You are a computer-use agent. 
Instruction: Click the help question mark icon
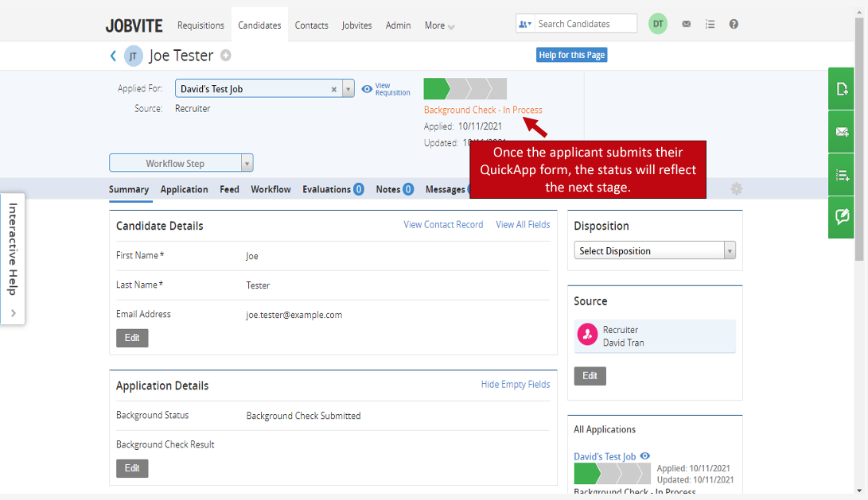[734, 25]
